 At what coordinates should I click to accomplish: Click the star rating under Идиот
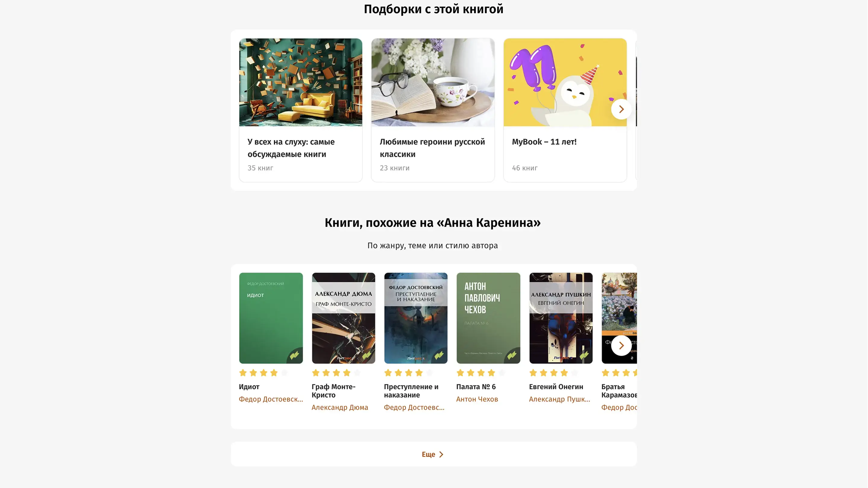263,373
